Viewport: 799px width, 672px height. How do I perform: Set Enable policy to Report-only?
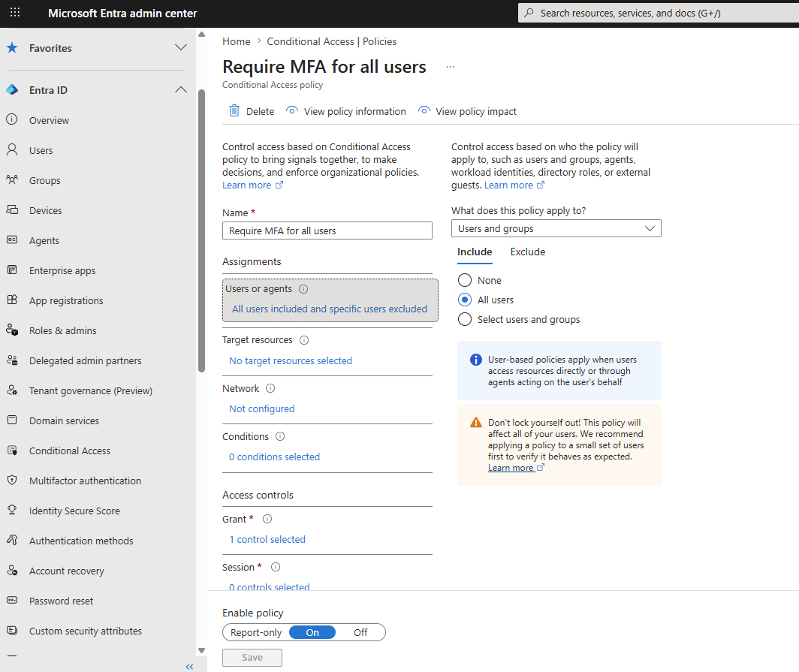(x=256, y=632)
